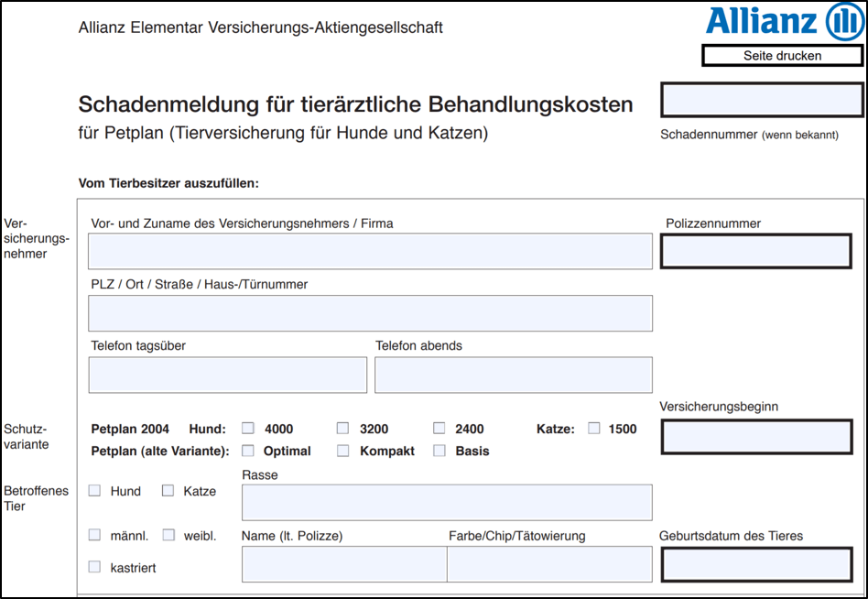Check the Katze 1500 checkbox

click(594, 429)
